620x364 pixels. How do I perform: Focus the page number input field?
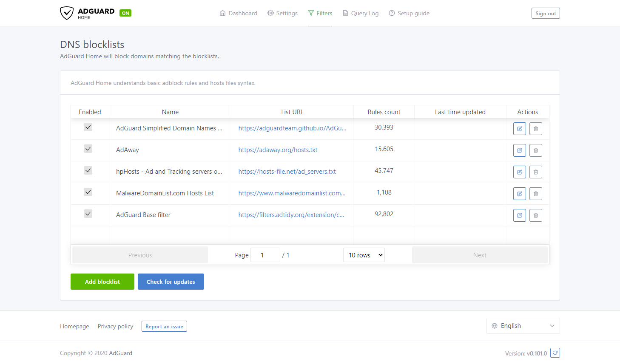coord(265,255)
